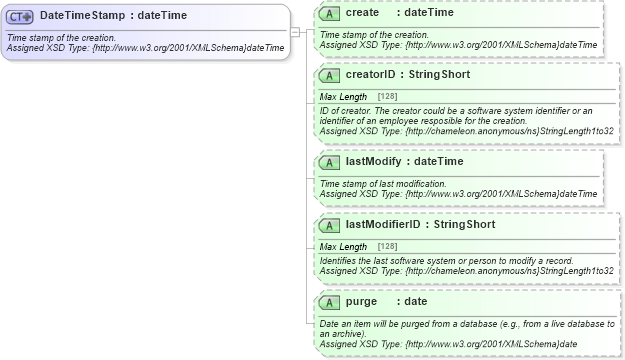Image resolution: width=625 pixels, height=360 pixels.
Task: Select the create : dateTime attribute name
Action: pos(399,13)
